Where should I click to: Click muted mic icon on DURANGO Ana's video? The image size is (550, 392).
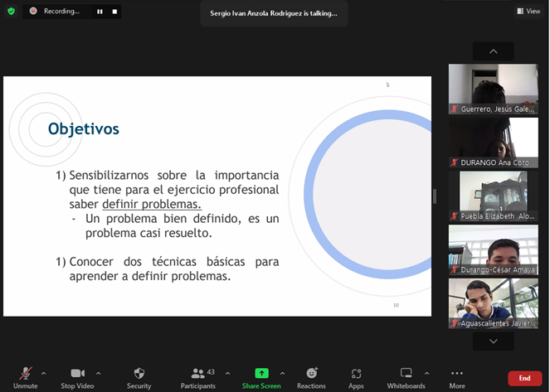click(455, 162)
